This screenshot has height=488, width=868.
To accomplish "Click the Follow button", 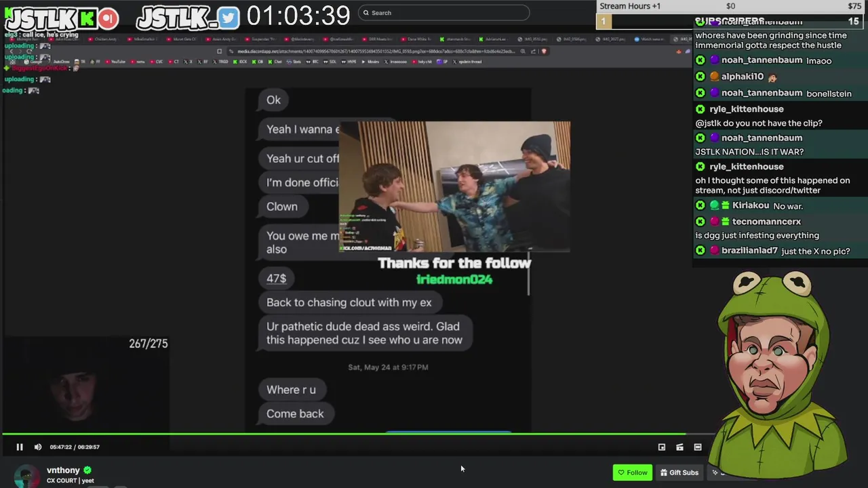I will 633,472.
